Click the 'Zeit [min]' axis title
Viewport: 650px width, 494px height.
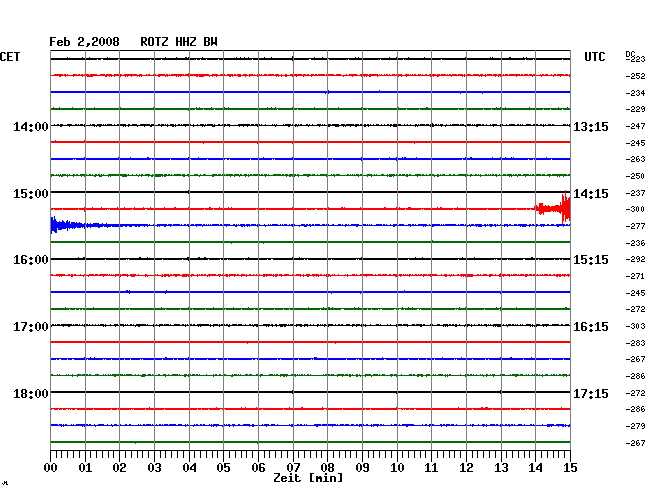(x=308, y=478)
